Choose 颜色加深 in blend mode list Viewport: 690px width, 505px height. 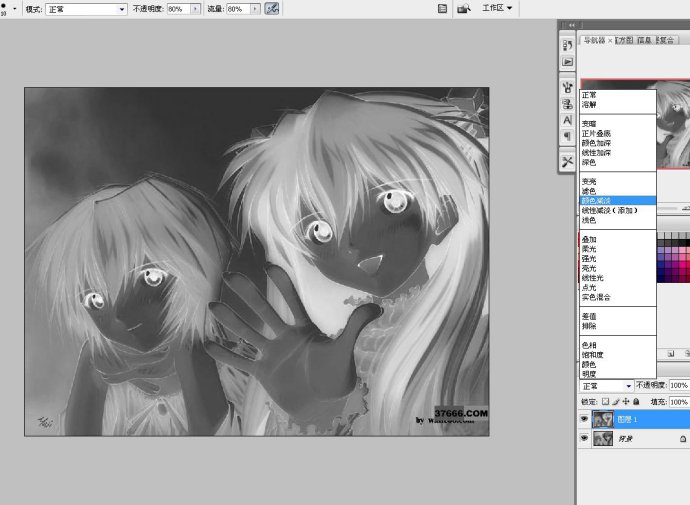click(617, 143)
